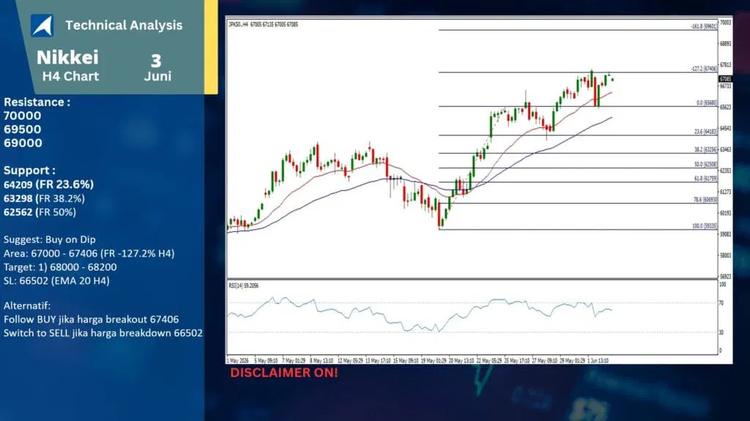This screenshot has width=750, height=421.
Task: Select the "Switch to SELL jika harga breakdown 66502" line
Action: (103, 333)
